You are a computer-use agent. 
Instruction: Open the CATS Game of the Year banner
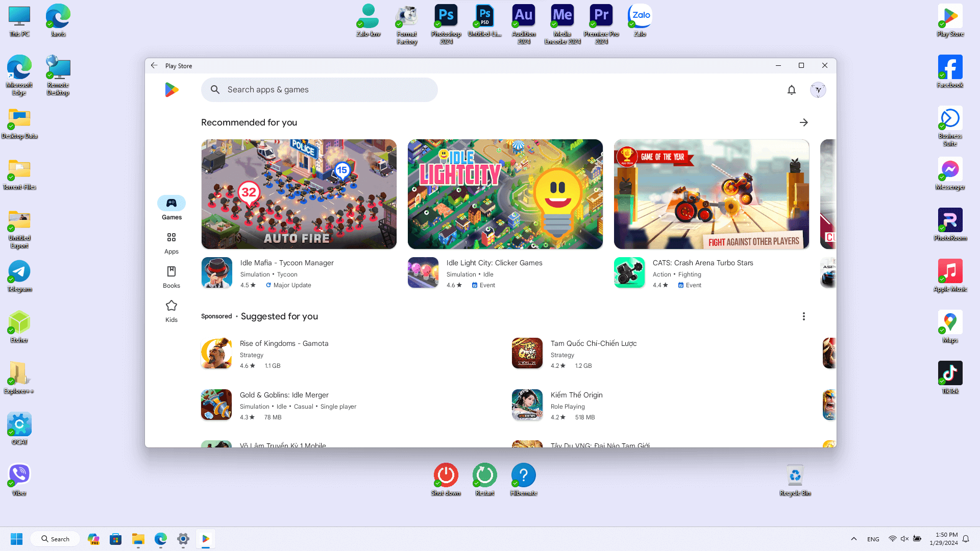pyautogui.click(x=712, y=194)
